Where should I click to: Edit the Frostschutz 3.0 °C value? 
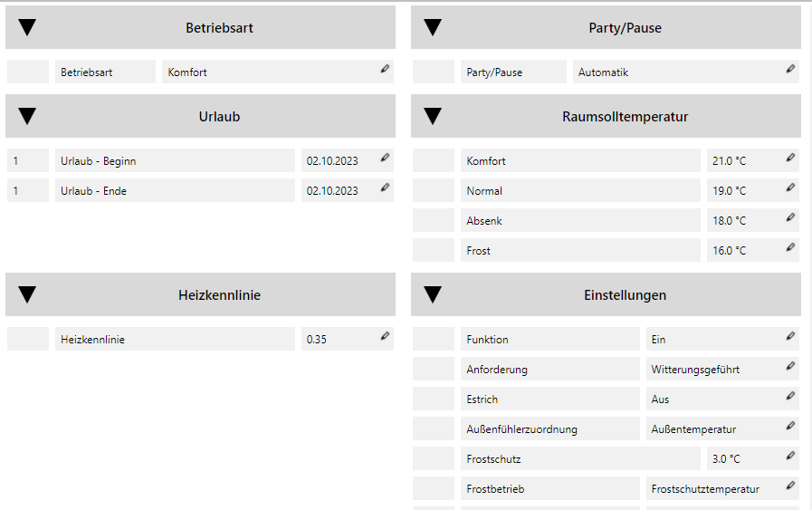[790, 456]
